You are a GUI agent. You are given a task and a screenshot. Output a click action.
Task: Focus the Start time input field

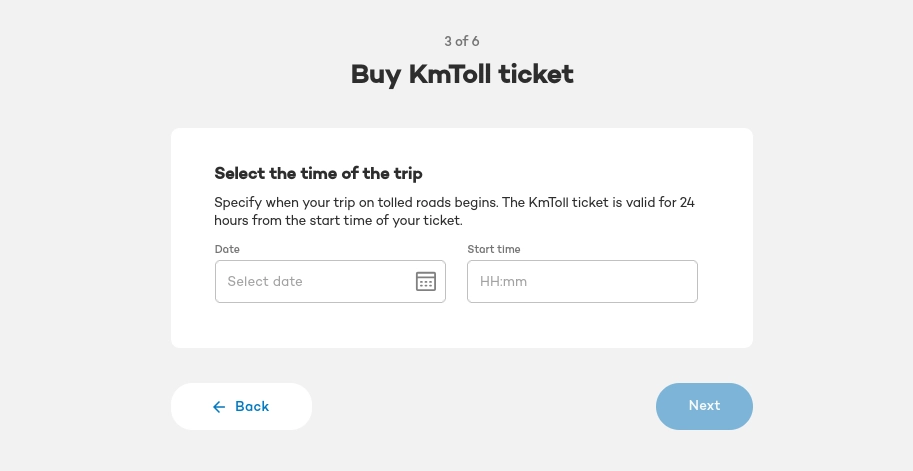click(582, 281)
